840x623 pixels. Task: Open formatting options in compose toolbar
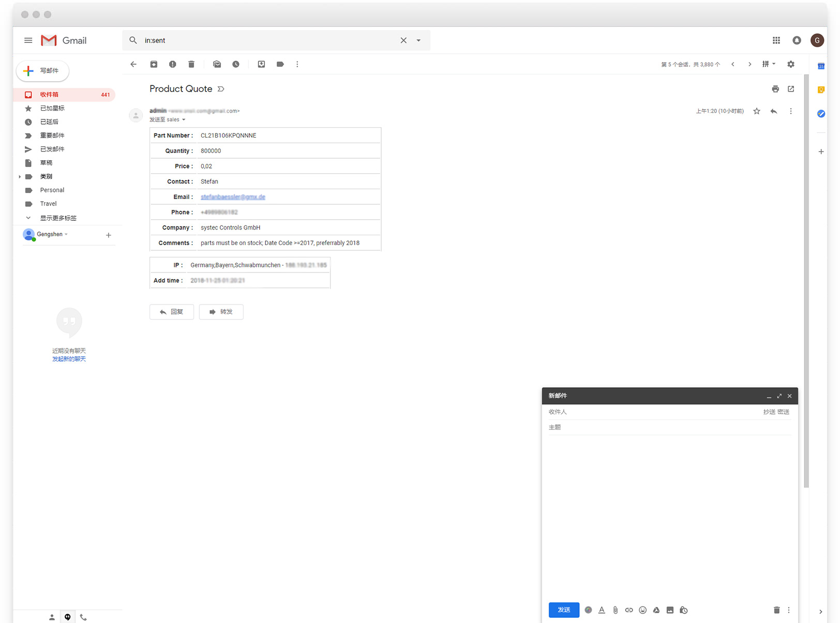pos(602,610)
